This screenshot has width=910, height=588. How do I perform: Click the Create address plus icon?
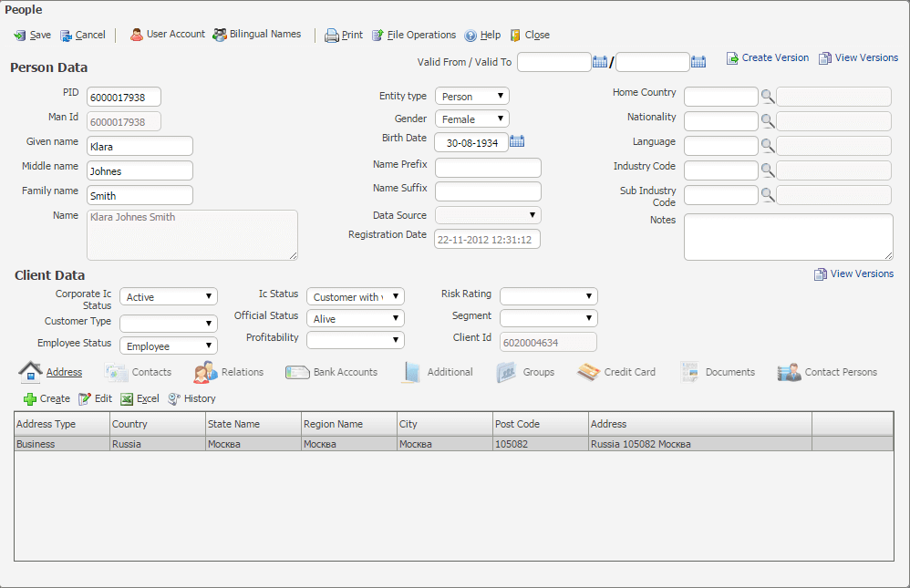pos(30,399)
